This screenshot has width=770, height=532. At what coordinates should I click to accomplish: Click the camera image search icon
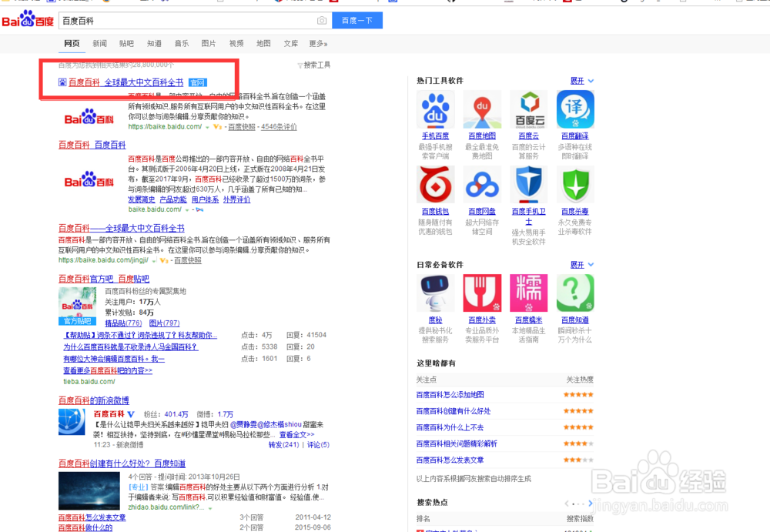click(322, 21)
